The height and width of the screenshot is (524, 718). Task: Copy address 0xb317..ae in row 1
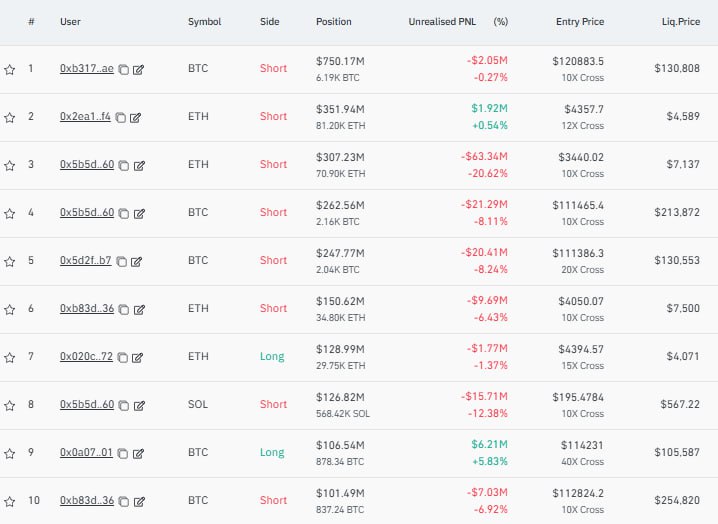coord(123,70)
